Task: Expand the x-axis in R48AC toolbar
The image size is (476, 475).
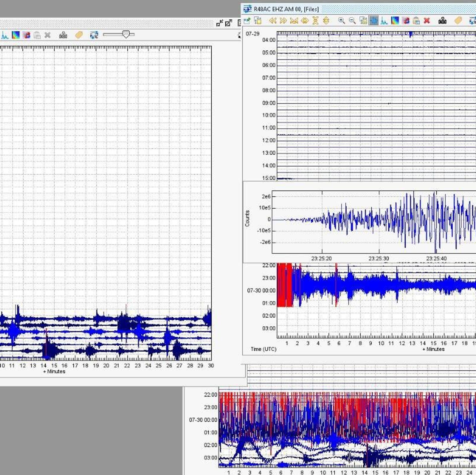Action: point(305,21)
